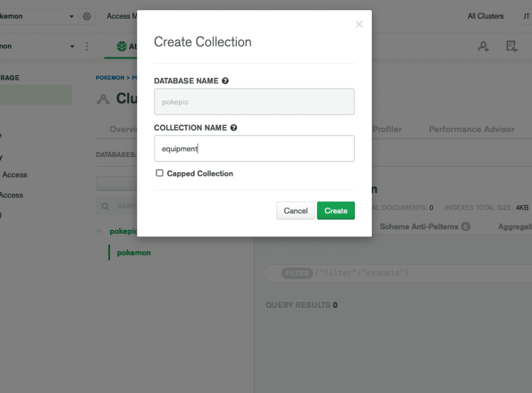Open All Clusters link
The image size is (532, 393).
[x=485, y=16]
